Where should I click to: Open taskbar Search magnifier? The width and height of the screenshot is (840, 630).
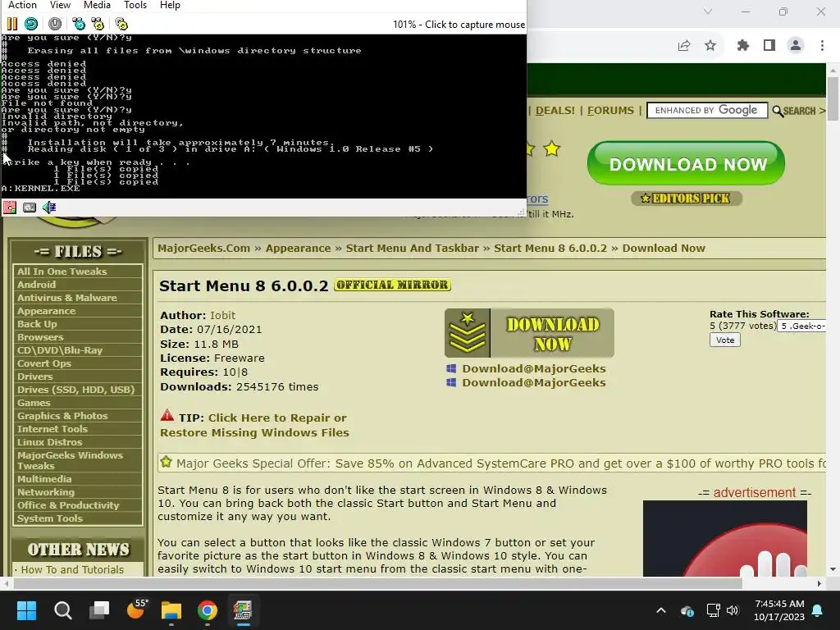[62, 610]
